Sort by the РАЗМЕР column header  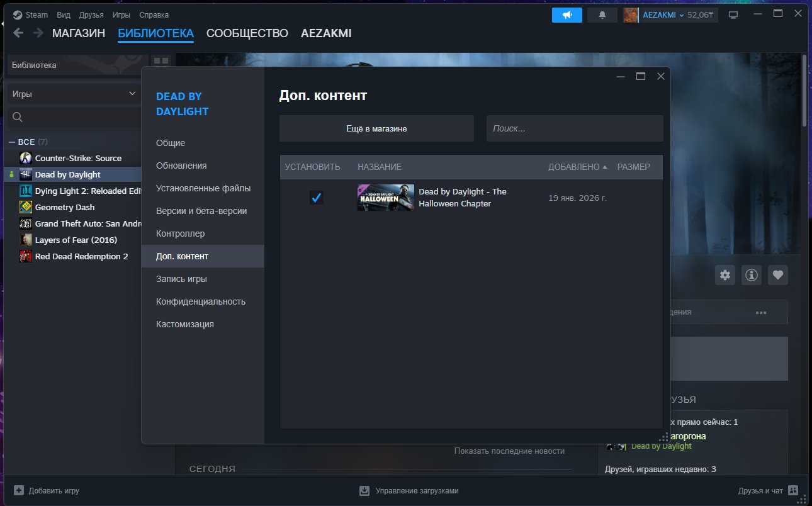[x=634, y=167]
